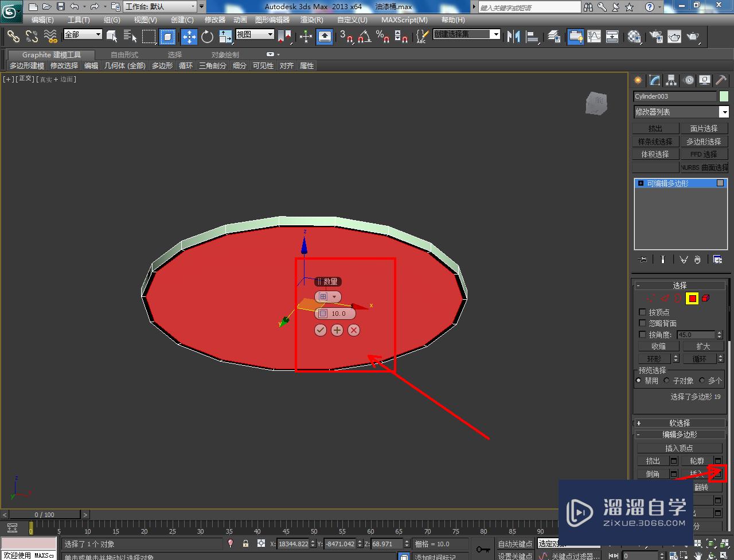Select the 子对象 preview radio button
Viewport: 734px width, 560px height.
tap(666, 381)
